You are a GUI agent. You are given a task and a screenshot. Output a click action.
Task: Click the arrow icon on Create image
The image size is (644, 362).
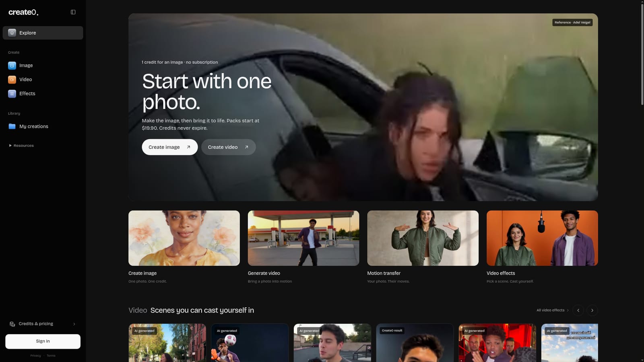(188, 147)
